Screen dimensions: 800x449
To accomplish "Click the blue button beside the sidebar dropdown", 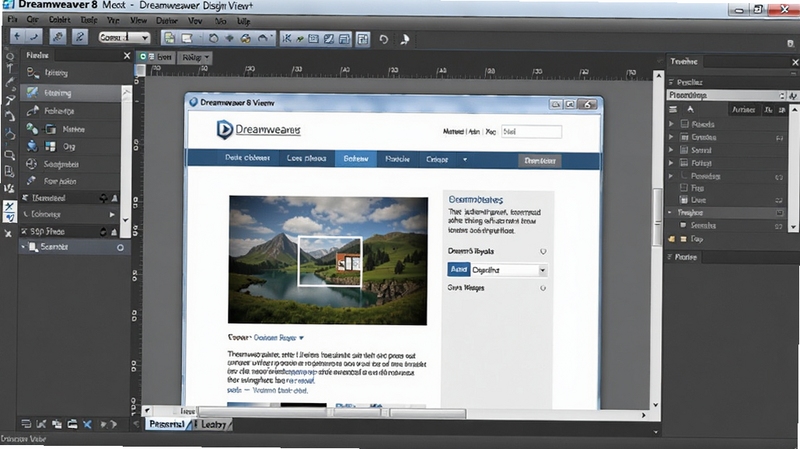I will point(459,269).
